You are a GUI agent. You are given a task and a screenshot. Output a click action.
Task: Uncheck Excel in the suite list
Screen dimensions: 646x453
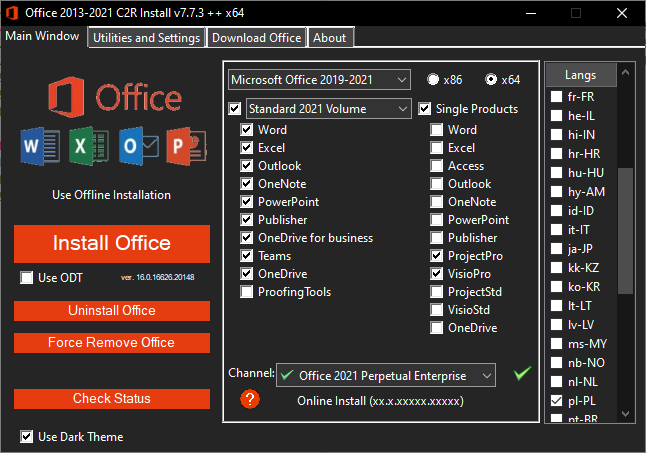[247, 148]
